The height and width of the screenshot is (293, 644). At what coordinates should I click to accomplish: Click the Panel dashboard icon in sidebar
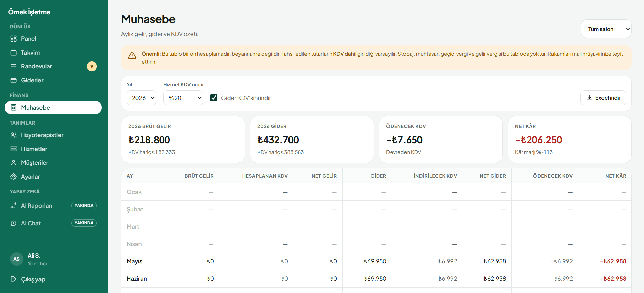pyautogui.click(x=14, y=39)
